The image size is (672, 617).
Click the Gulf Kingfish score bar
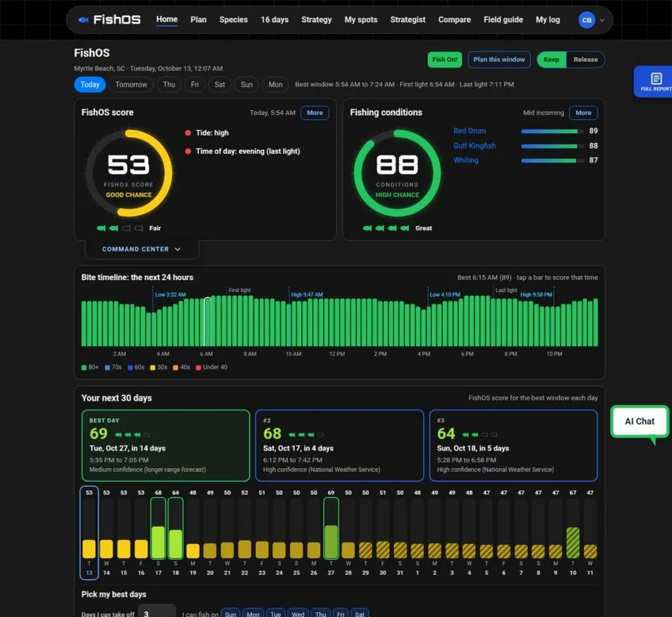click(552, 146)
